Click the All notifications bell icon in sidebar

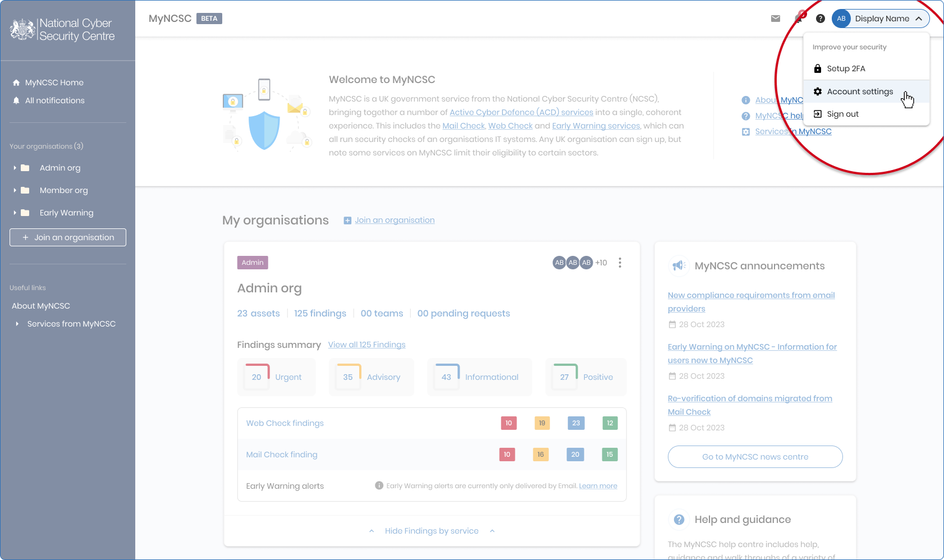(x=16, y=100)
